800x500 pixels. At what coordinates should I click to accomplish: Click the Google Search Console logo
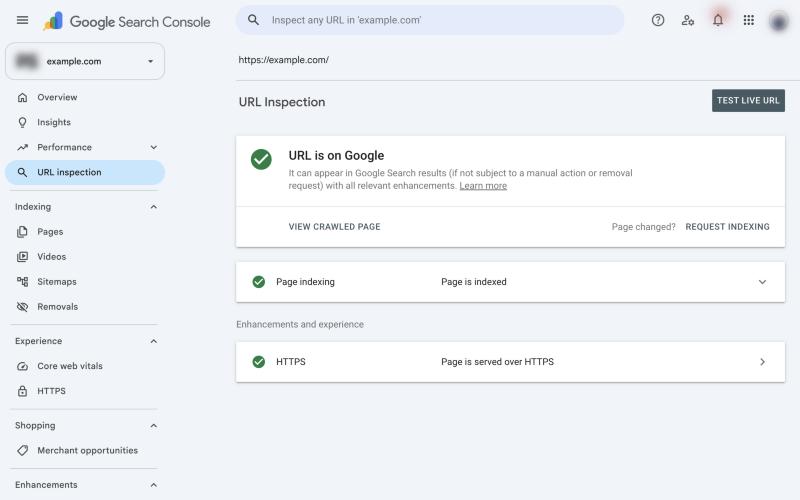point(127,21)
